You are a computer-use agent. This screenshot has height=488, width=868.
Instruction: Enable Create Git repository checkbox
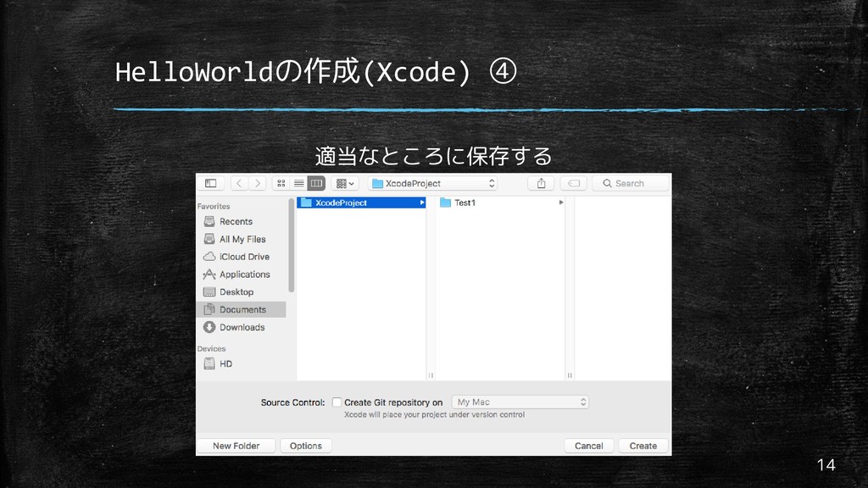pyautogui.click(x=337, y=402)
